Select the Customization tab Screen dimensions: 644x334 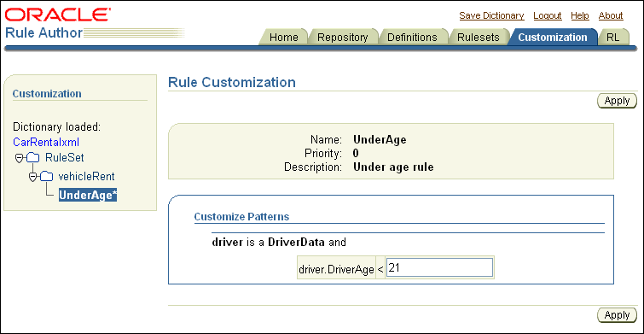(x=553, y=38)
